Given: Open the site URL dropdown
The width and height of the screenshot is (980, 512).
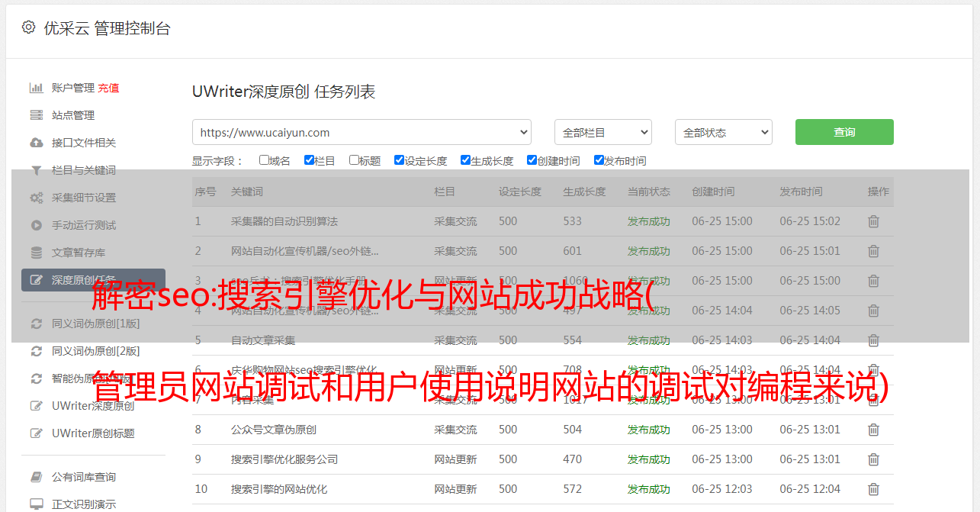Looking at the screenshot, I should 361,132.
